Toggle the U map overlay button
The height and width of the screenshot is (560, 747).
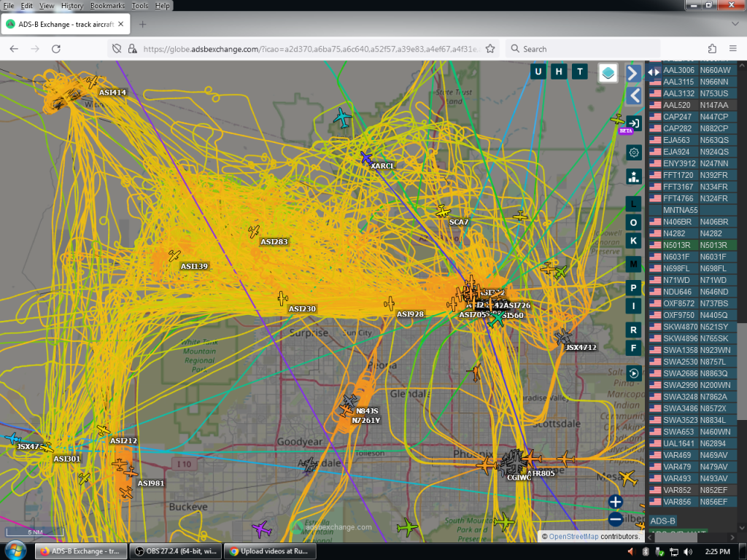[x=538, y=72]
